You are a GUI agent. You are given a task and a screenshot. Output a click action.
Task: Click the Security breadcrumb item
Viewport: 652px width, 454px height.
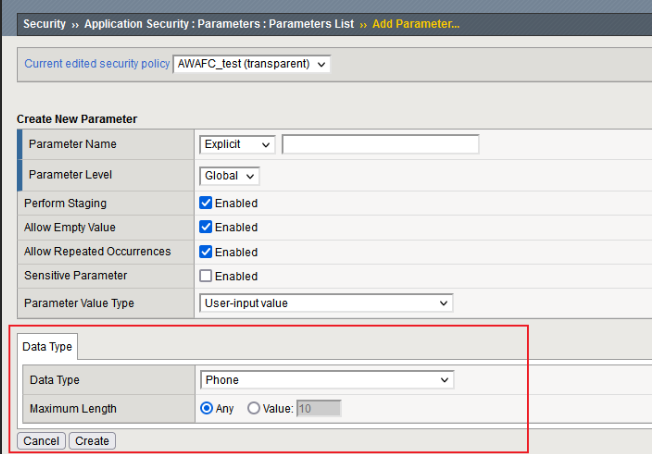(x=45, y=23)
